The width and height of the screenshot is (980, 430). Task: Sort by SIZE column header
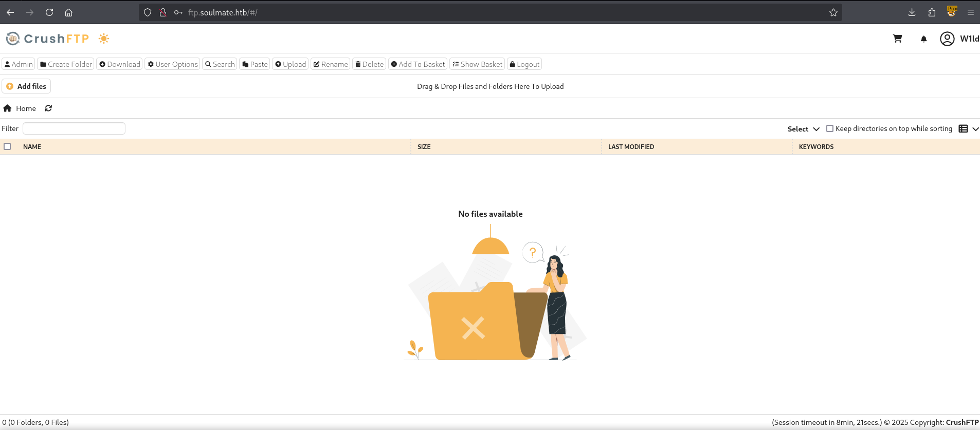coord(424,147)
